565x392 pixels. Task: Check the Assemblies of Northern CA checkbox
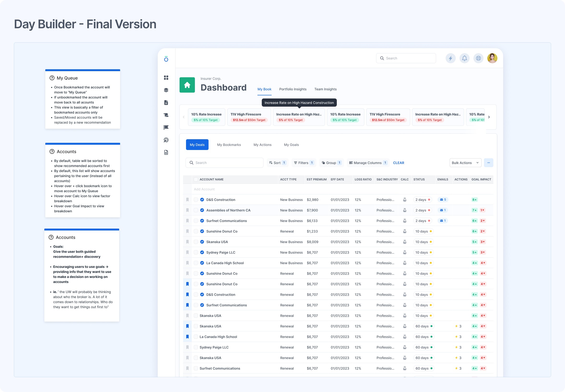coord(196,210)
